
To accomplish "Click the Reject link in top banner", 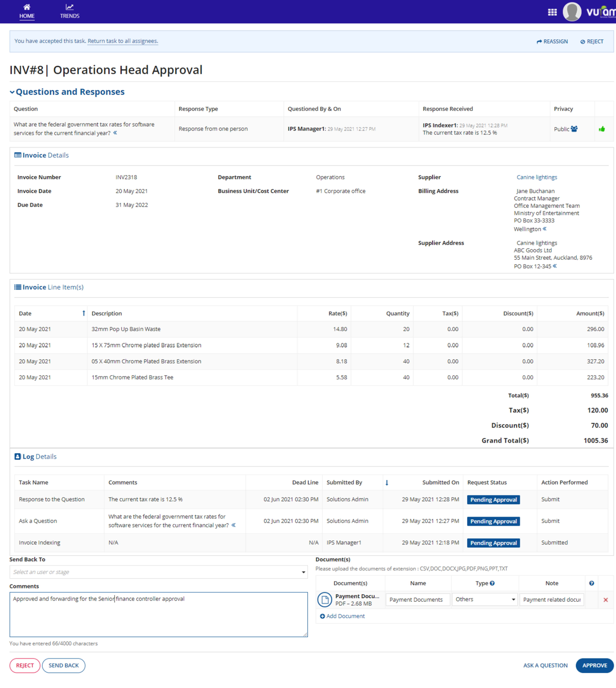I will 592,41.
